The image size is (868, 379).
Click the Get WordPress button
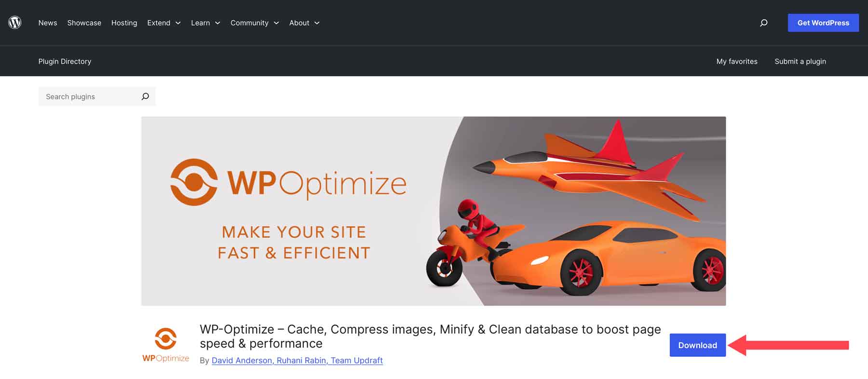823,23
